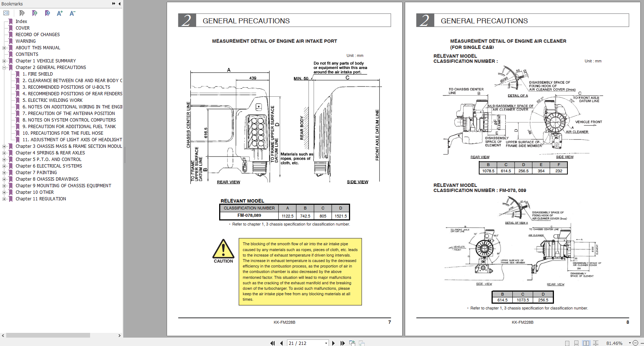The width and height of the screenshot is (644, 346).
Task: Toggle continuous facing pages layout
Action: (x=595, y=343)
